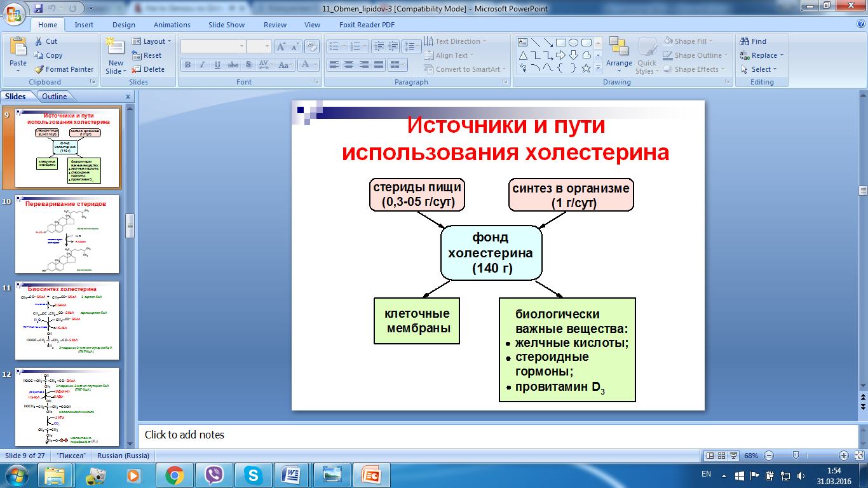Toggle Italic text formatting
The image size is (868, 488).
coord(203,65)
